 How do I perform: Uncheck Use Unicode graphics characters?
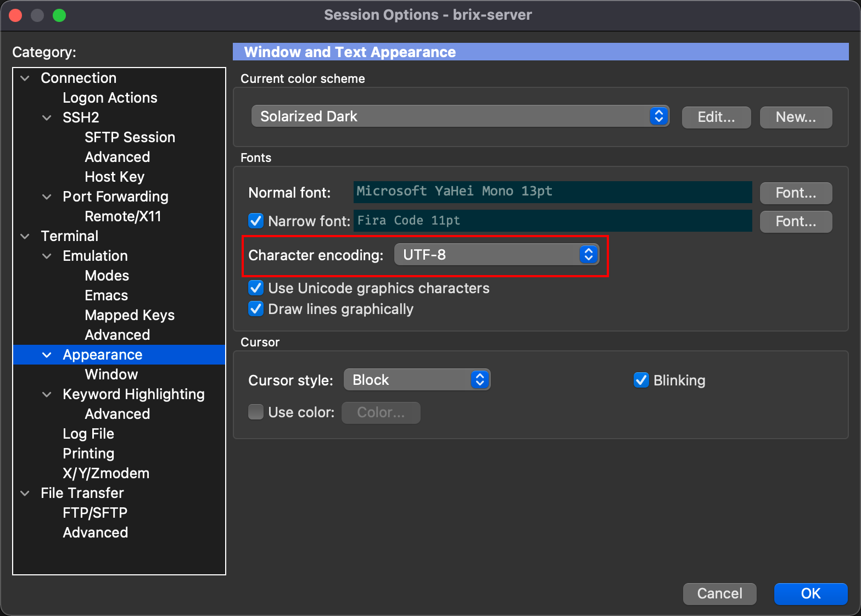pos(256,288)
